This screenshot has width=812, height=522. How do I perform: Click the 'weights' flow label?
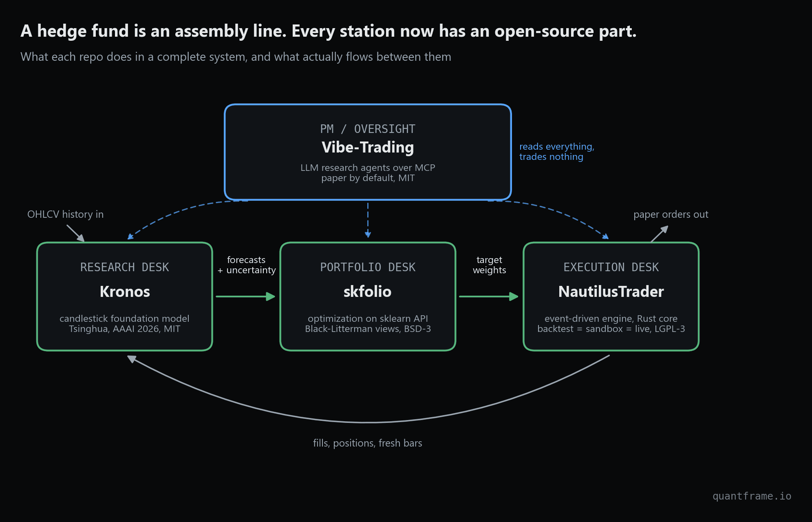pos(489,270)
